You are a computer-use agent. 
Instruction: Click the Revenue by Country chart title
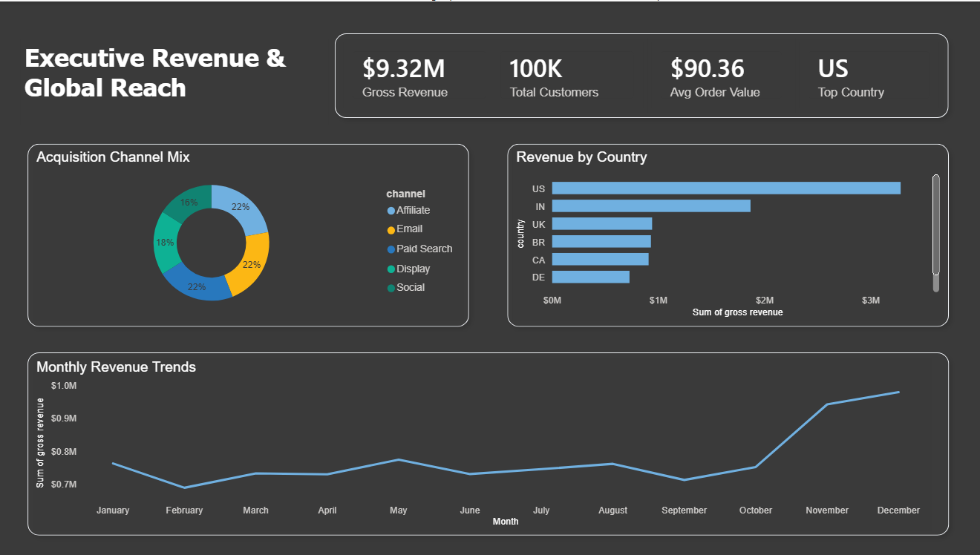click(582, 157)
